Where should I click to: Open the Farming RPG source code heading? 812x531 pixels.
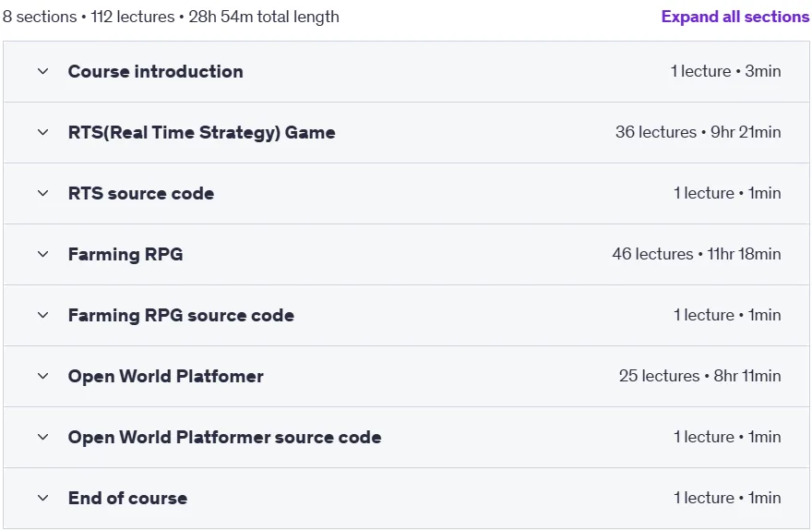click(181, 316)
